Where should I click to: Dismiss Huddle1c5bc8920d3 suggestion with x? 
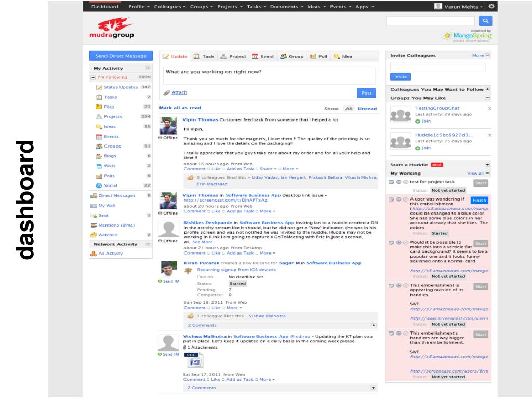(x=489, y=135)
